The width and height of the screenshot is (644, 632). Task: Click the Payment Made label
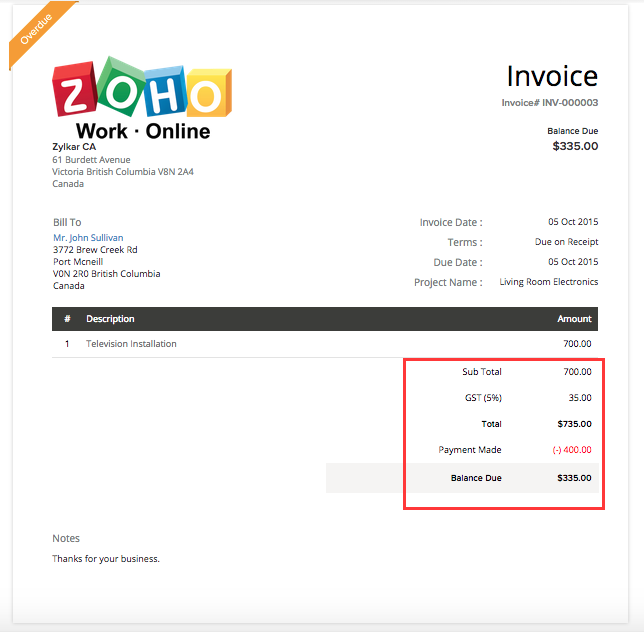470,450
